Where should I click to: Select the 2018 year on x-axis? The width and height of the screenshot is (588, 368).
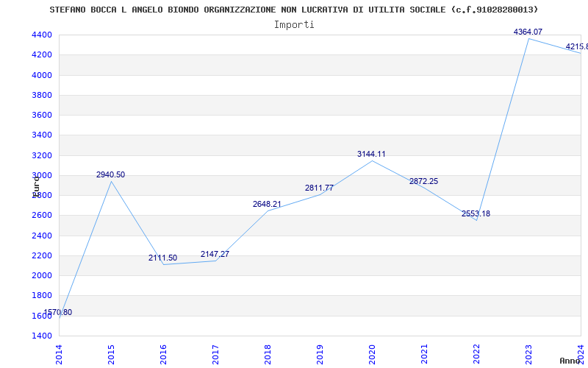[268, 355]
